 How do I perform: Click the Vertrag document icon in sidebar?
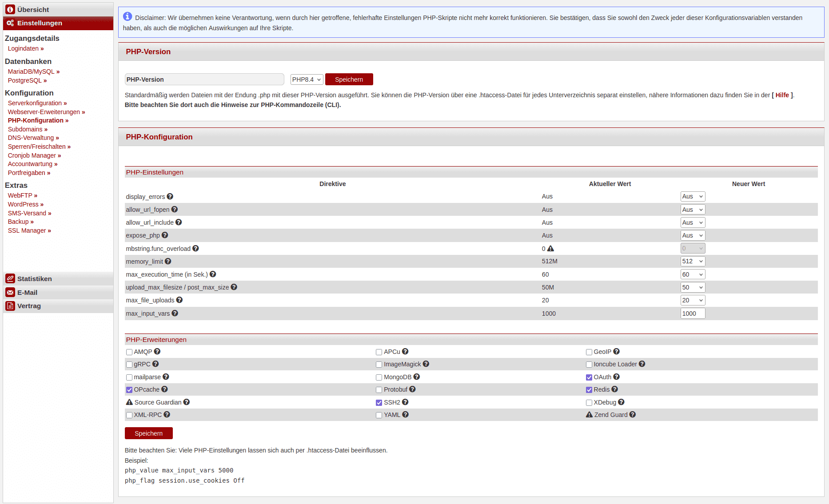coord(10,306)
